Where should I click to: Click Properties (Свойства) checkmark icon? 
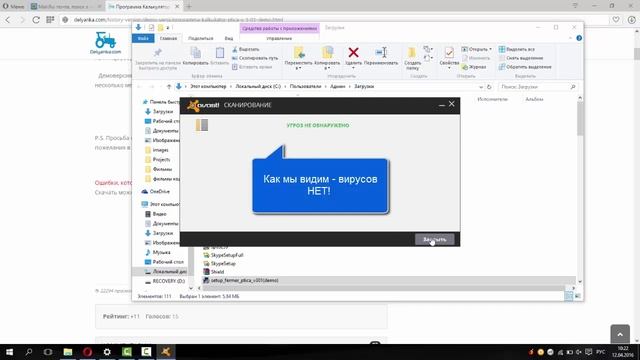pyautogui.click(x=449, y=53)
